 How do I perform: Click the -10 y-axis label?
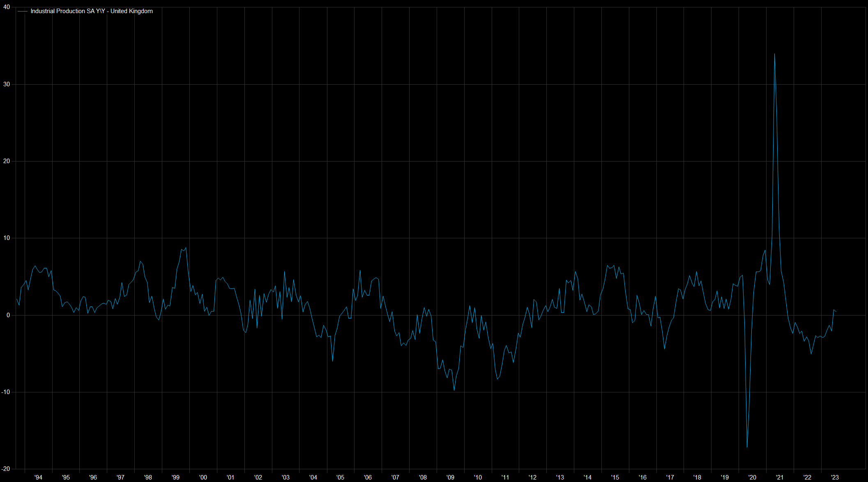coord(6,392)
